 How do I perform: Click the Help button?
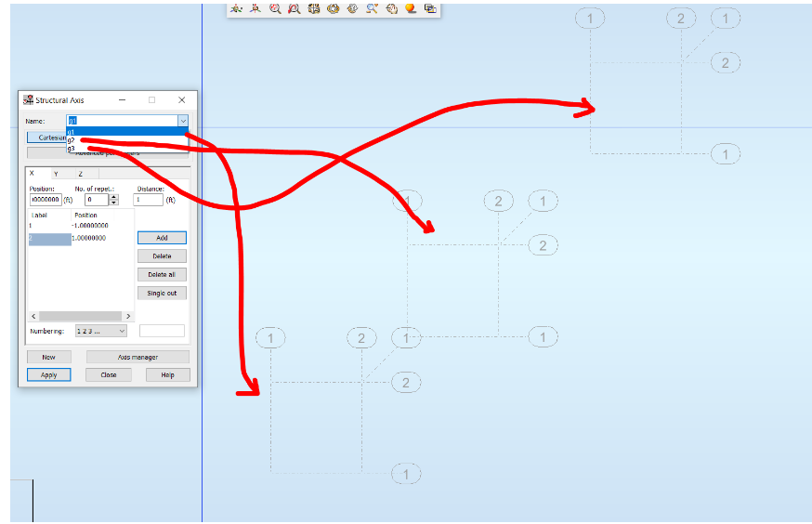(x=168, y=374)
